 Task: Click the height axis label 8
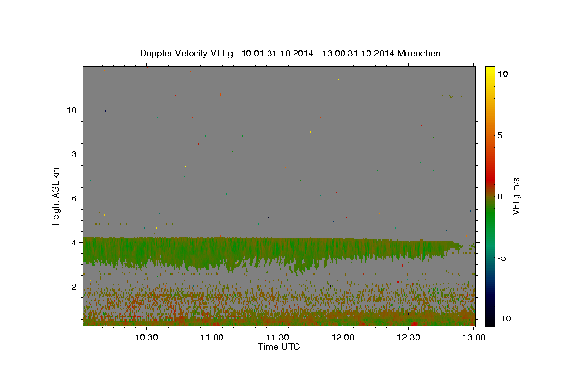click(x=74, y=154)
